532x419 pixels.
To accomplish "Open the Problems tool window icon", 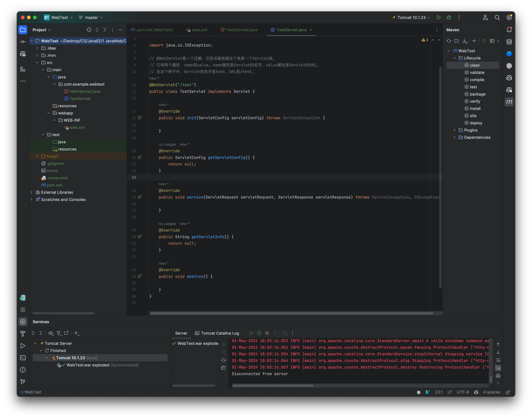I will click(x=23, y=370).
